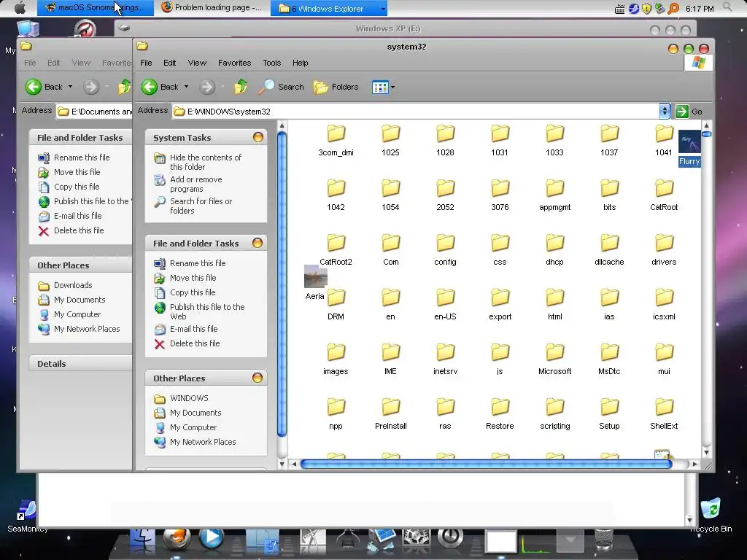This screenshot has width=747, height=560.
Task: Click the Apple logo in the top bar
Action: click(20, 8)
